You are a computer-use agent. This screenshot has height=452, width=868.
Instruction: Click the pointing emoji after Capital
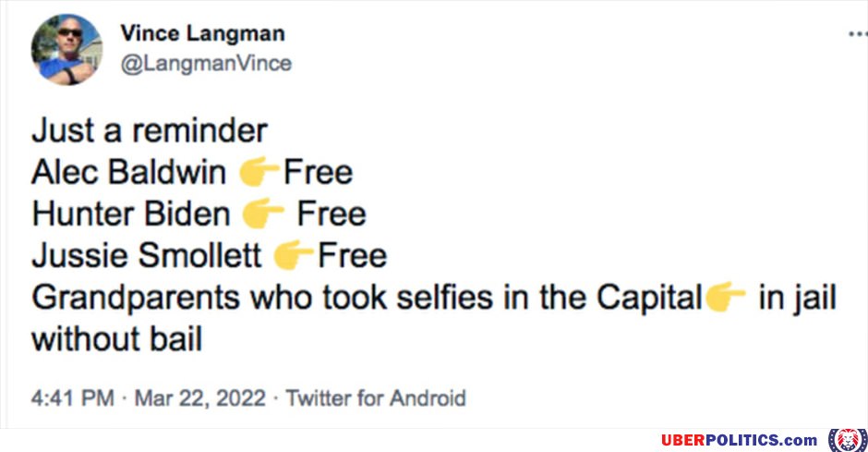pyautogui.click(x=726, y=297)
